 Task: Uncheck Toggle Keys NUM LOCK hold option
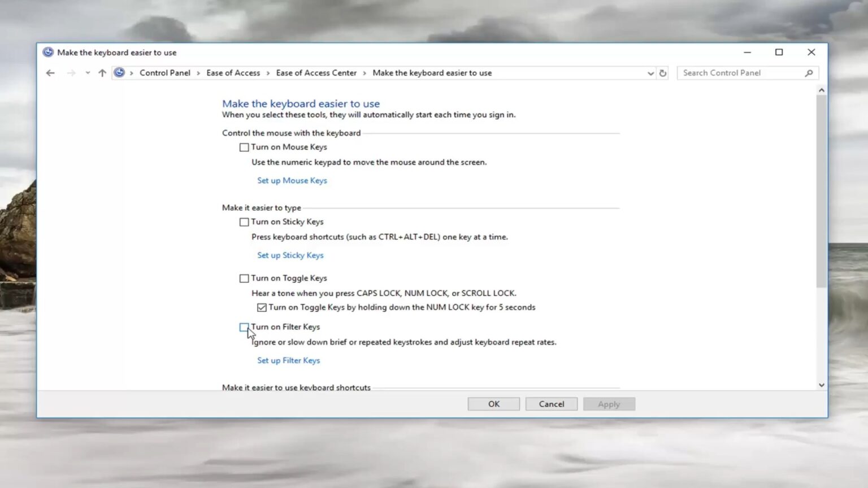pyautogui.click(x=262, y=307)
